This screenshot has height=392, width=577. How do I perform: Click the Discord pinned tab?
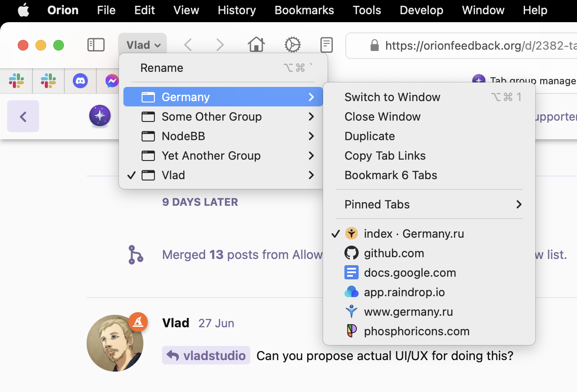point(80,81)
